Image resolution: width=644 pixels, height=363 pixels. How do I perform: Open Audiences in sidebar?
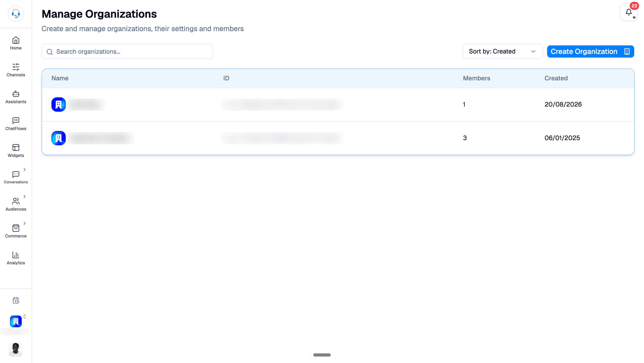[16, 204]
